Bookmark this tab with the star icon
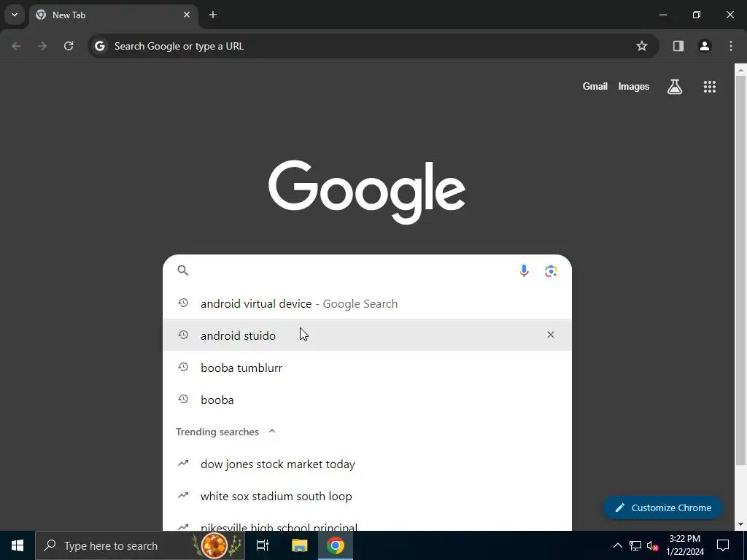The width and height of the screenshot is (747, 560). pos(642,46)
